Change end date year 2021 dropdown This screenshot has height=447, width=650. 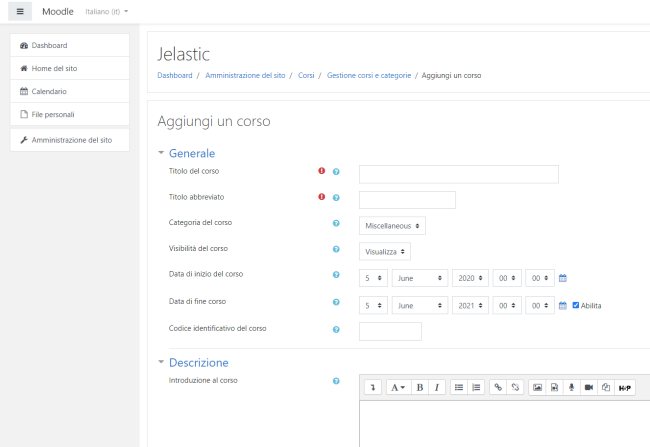470,306
